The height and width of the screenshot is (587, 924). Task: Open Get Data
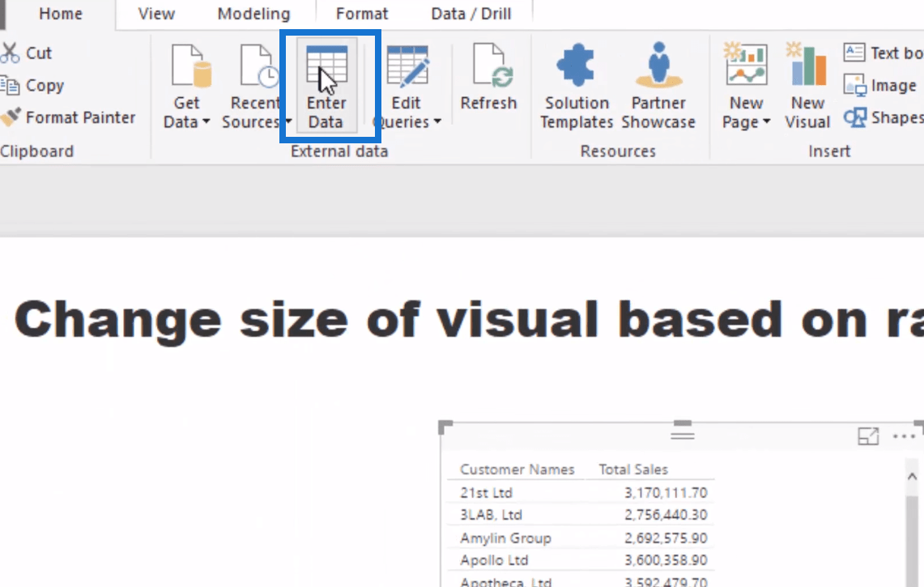tap(187, 87)
